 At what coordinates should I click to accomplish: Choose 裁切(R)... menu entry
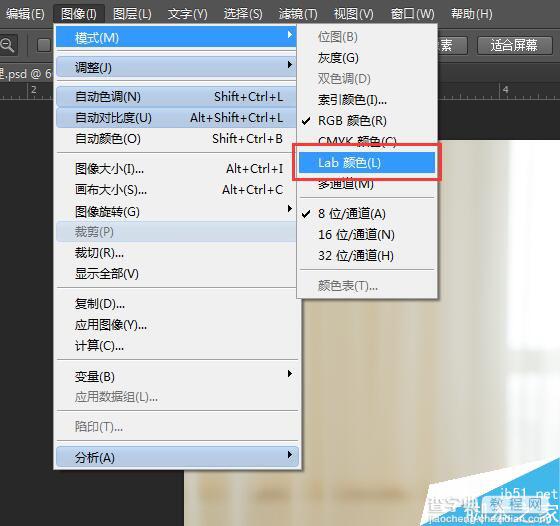176,253
